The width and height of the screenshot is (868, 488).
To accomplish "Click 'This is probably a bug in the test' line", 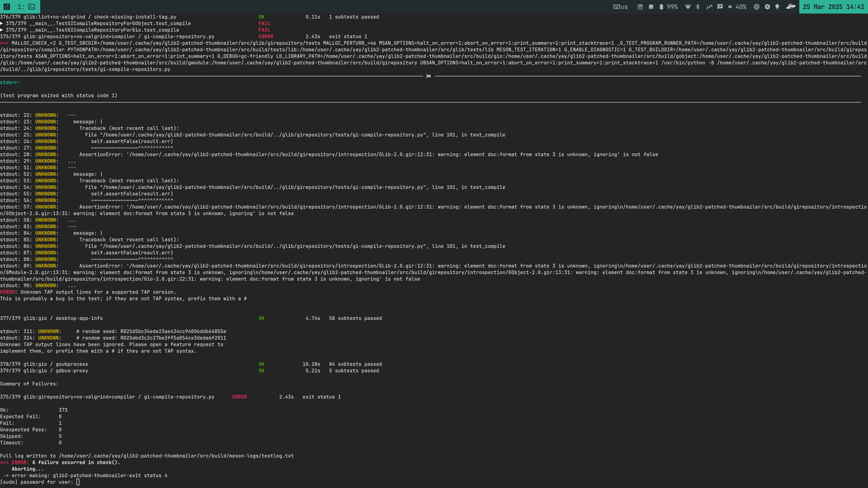I will pos(123,298).
